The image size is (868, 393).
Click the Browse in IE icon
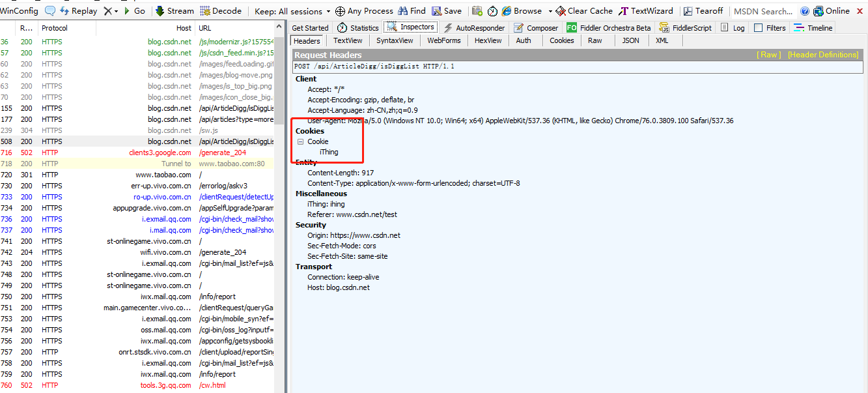pos(523,10)
